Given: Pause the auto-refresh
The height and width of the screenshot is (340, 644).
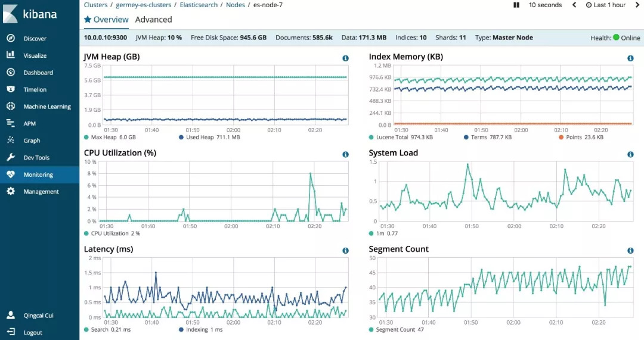Looking at the screenshot, I should (x=516, y=5).
